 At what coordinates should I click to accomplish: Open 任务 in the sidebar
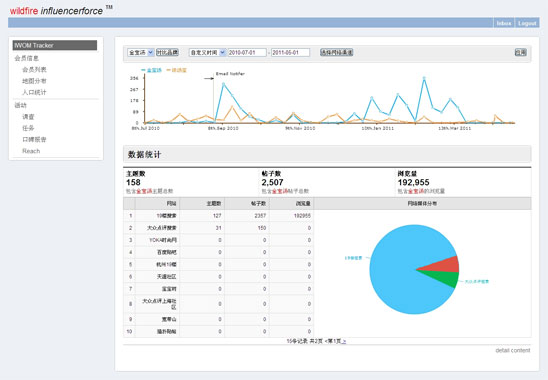pos(28,128)
